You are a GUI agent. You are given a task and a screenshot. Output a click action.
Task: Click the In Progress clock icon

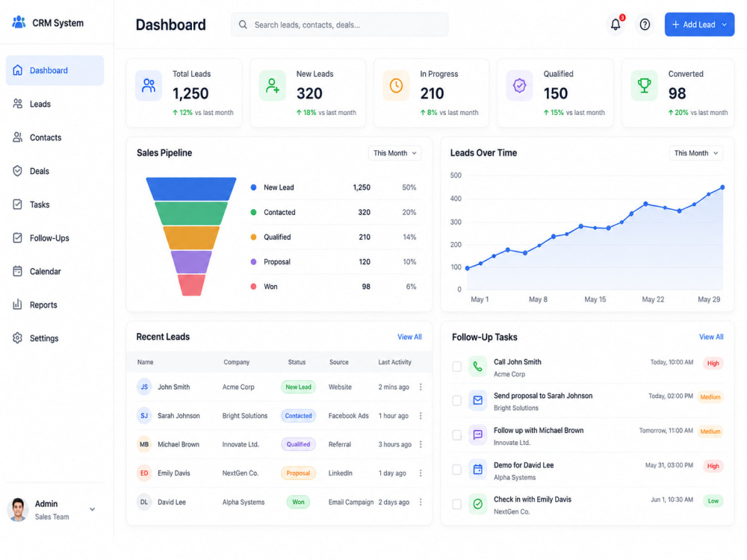(x=396, y=86)
